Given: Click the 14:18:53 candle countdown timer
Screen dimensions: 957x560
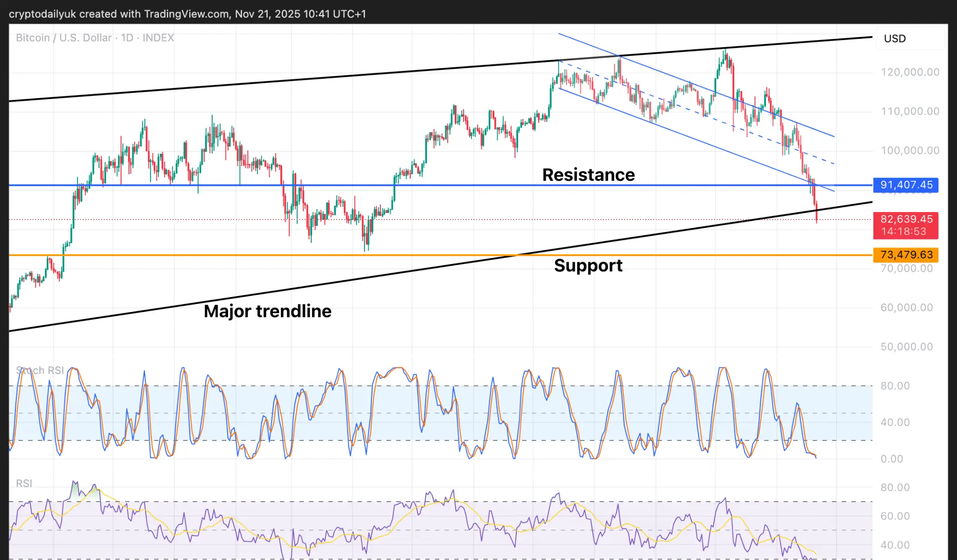Looking at the screenshot, I should (903, 232).
